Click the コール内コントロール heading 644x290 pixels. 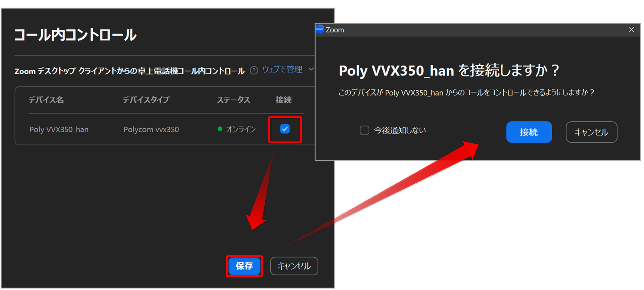tap(75, 35)
